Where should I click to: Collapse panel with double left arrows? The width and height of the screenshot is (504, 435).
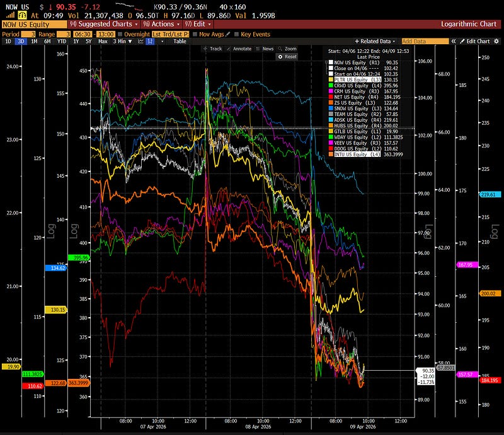tap(454, 41)
